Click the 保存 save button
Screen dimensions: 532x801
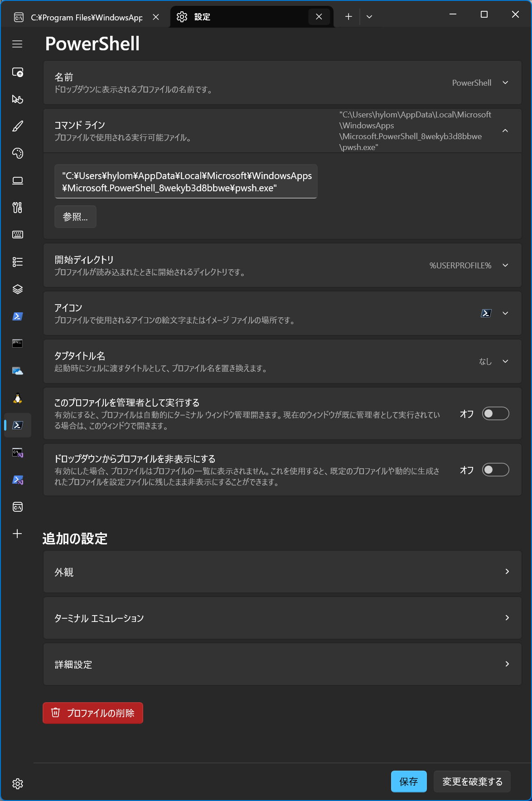click(x=409, y=782)
